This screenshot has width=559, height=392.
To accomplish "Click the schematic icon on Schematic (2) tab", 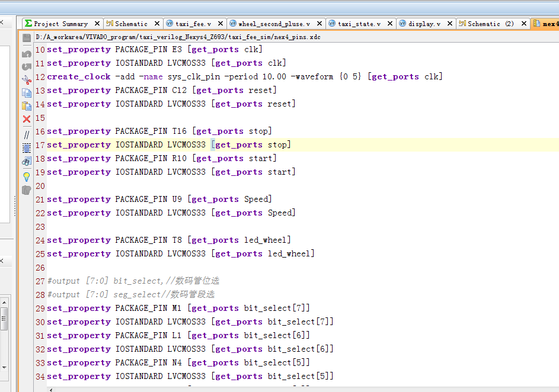I will coord(462,24).
